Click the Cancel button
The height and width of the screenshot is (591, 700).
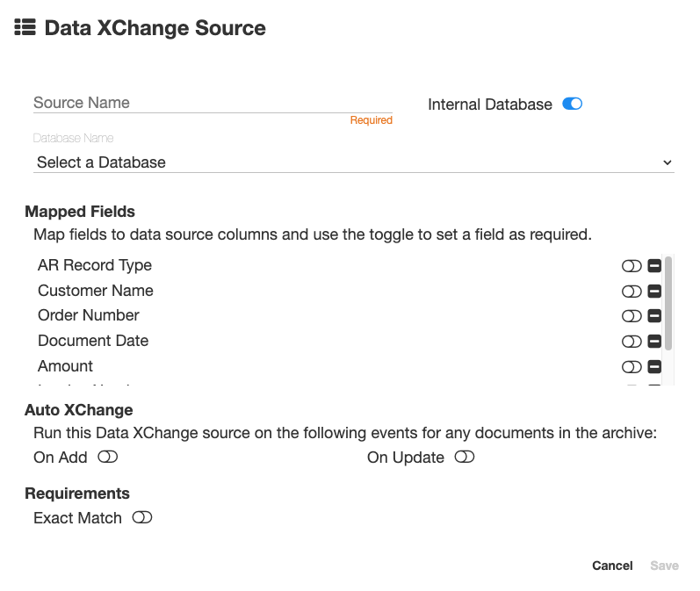[612, 566]
